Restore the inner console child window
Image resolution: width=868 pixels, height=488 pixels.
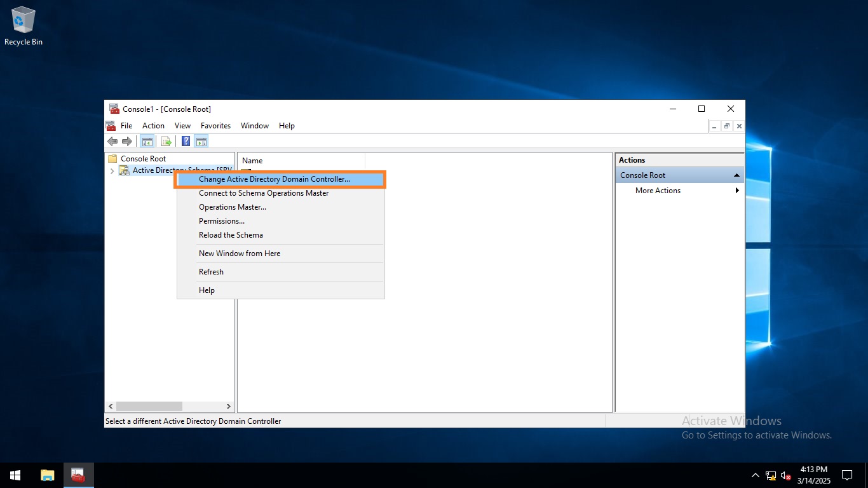pos(727,126)
